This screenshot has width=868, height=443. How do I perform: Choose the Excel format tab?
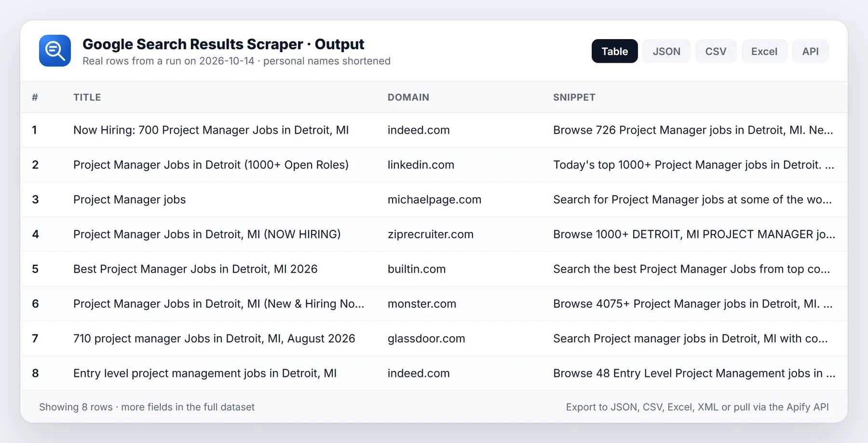coord(764,51)
